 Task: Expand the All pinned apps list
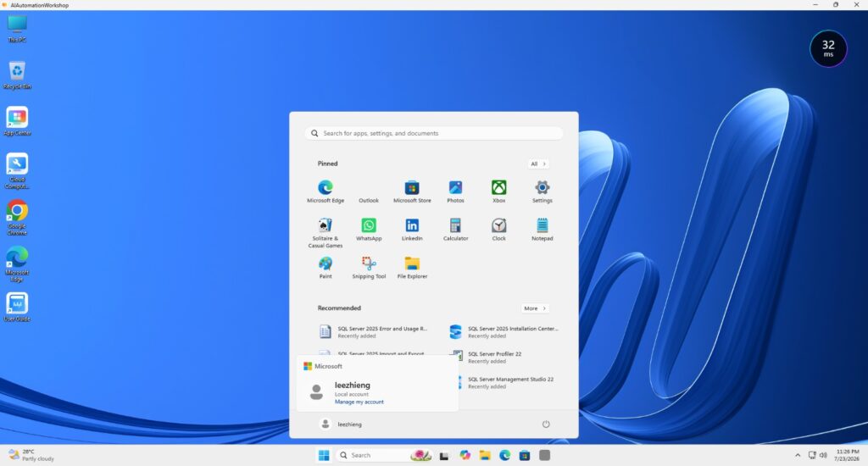(538, 164)
